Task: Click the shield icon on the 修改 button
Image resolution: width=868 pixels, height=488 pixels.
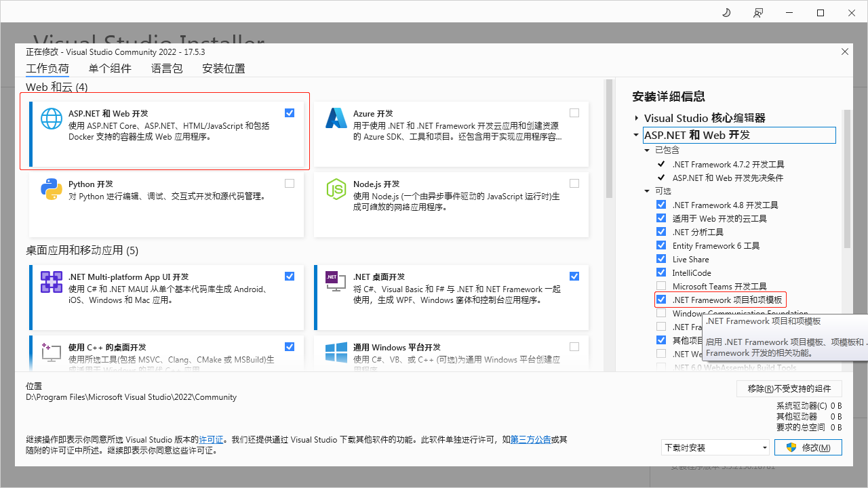Action: [x=791, y=447]
